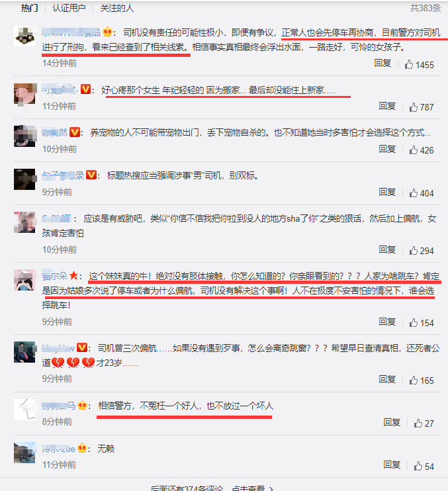Viewport: 448px width, 491px height.
Task: Like the pet owner comment with 426 likes
Action: (413, 150)
